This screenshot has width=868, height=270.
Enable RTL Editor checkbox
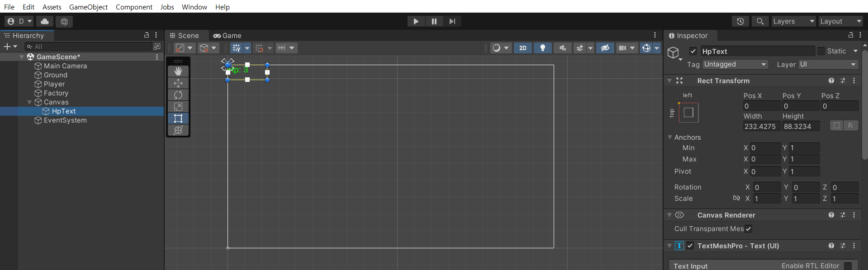coord(848,266)
